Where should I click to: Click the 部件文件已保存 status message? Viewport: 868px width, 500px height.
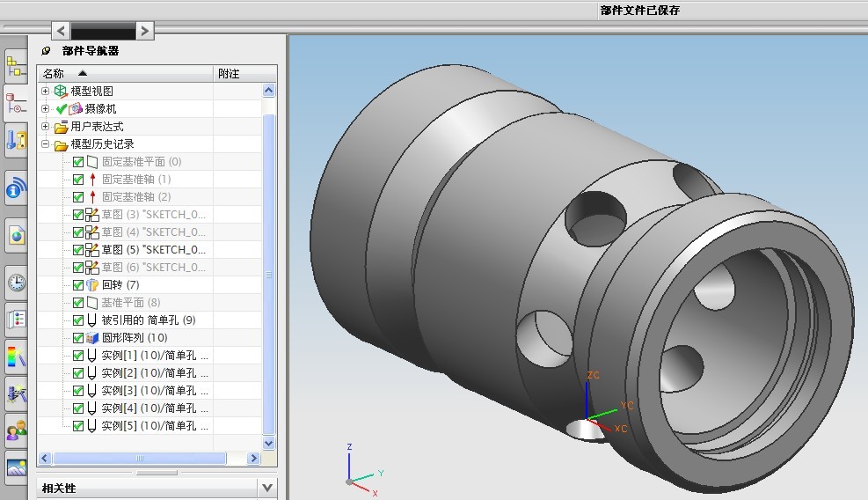640,10
